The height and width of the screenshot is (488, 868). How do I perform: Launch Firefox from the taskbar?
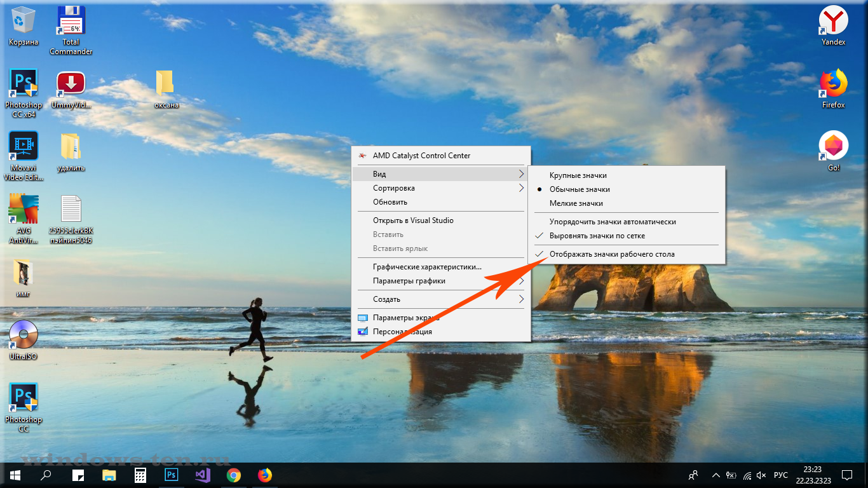pos(265,475)
